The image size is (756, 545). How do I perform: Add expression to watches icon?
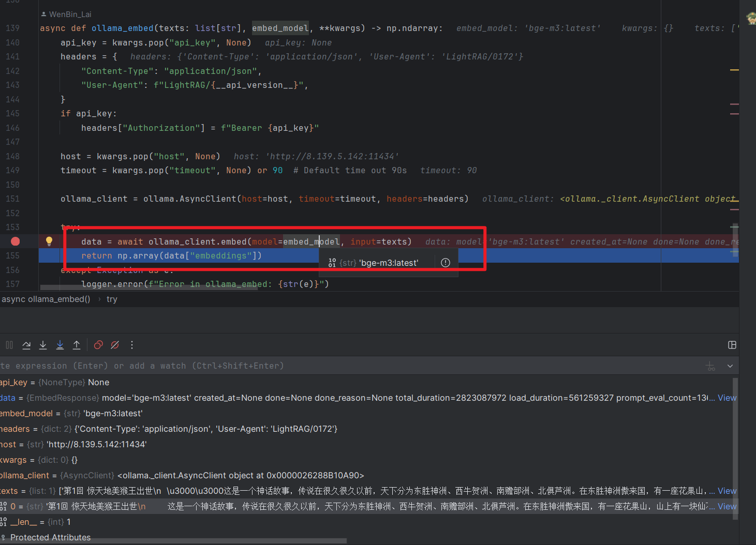(711, 366)
